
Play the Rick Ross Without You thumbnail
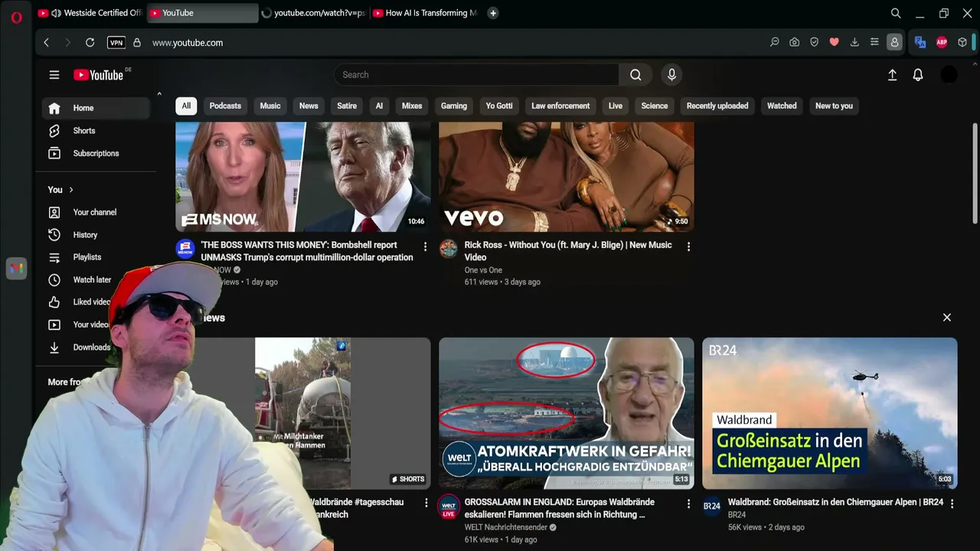tap(567, 177)
